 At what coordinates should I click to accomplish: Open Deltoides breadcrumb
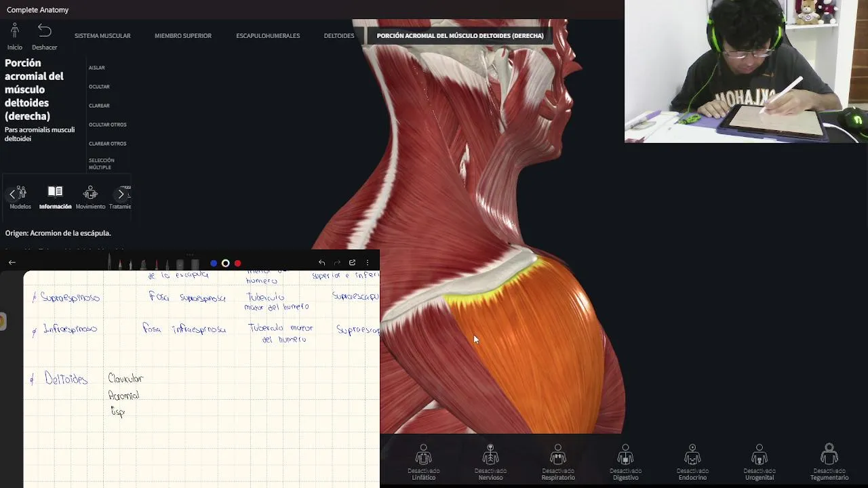[x=339, y=36]
